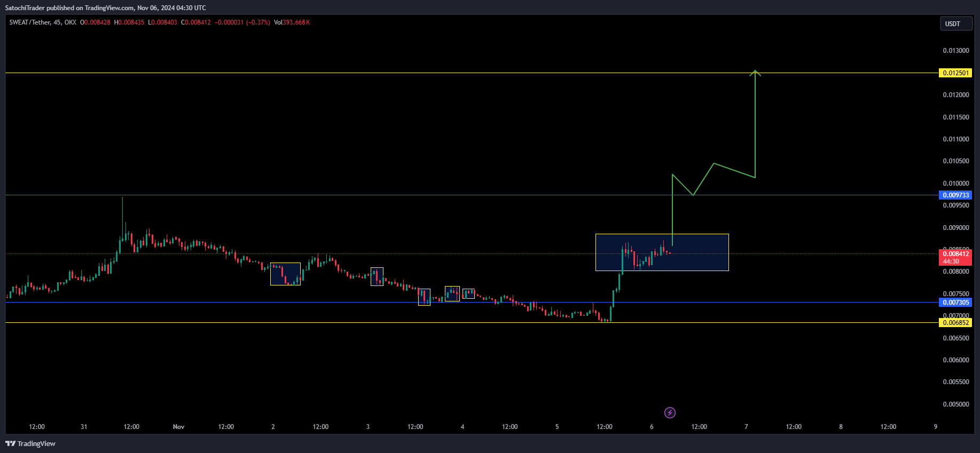980x453 pixels.
Task: Click the 0.011500 price axis label
Action: coord(955,117)
